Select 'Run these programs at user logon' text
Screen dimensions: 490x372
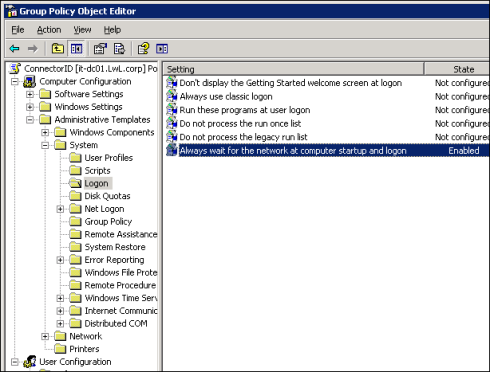pos(245,110)
